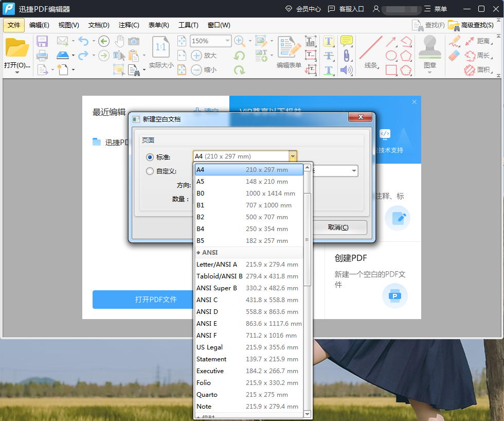Click the Zoom Out minus (缩小) button
Image resolution: width=504 pixels, height=421 pixels.
point(203,70)
